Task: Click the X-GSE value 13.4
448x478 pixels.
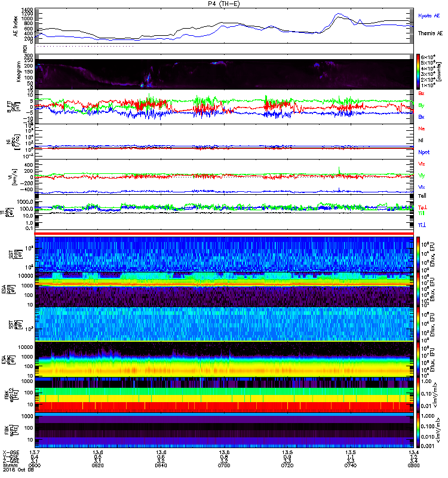Action: (413, 452)
